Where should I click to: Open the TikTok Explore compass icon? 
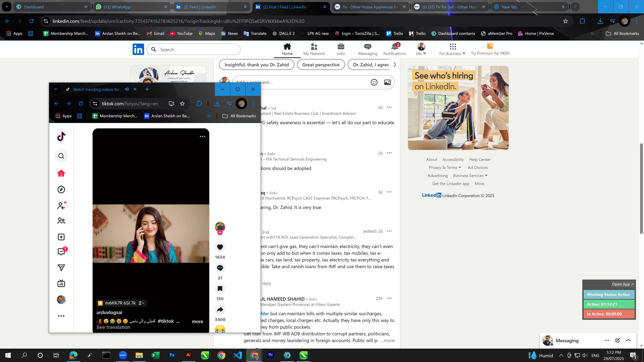tap(61, 190)
